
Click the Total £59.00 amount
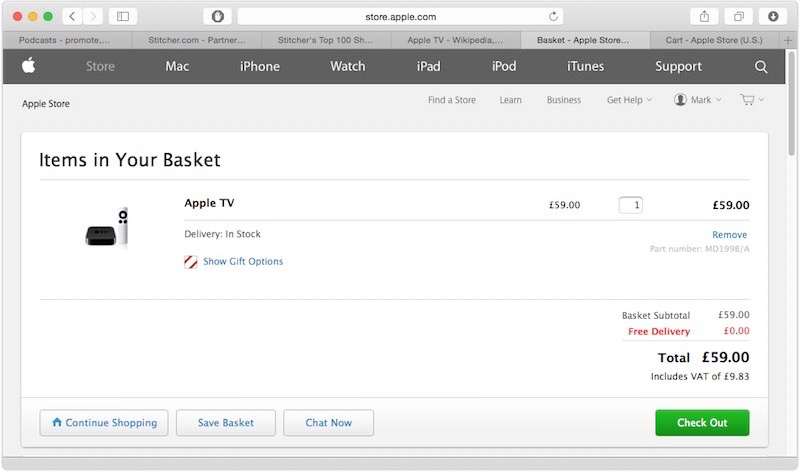pos(726,357)
